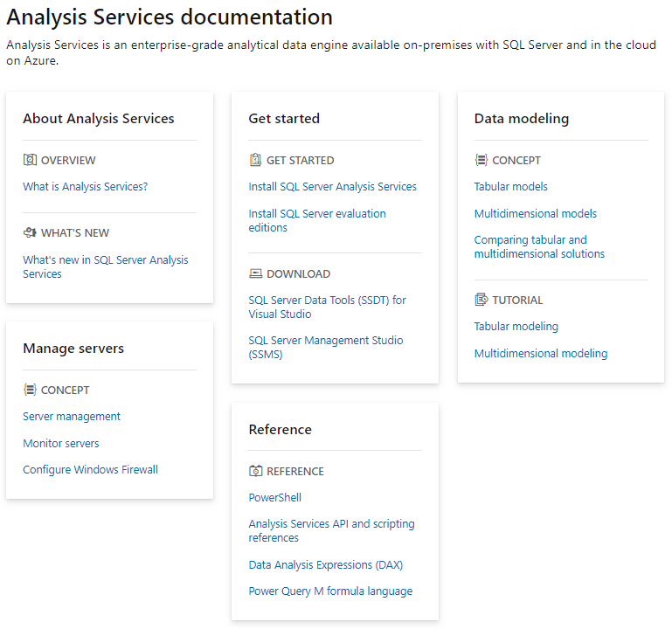Click the Manage servers Concept icon
This screenshot has height=629, width=672.
point(30,390)
